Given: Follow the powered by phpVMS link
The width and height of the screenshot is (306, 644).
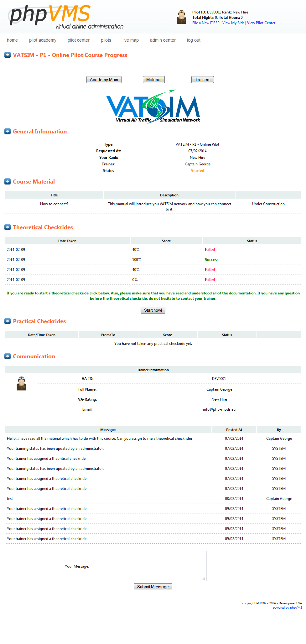Looking at the screenshot, I should tap(288, 608).
